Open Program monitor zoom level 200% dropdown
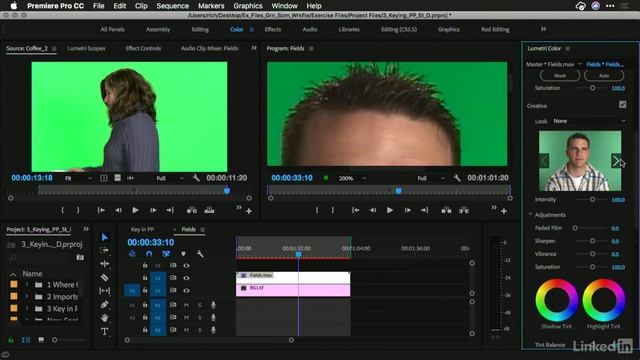 (352, 178)
